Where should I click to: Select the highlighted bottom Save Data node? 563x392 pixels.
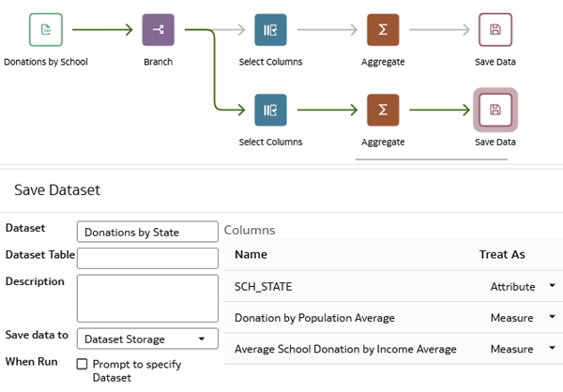(x=495, y=110)
